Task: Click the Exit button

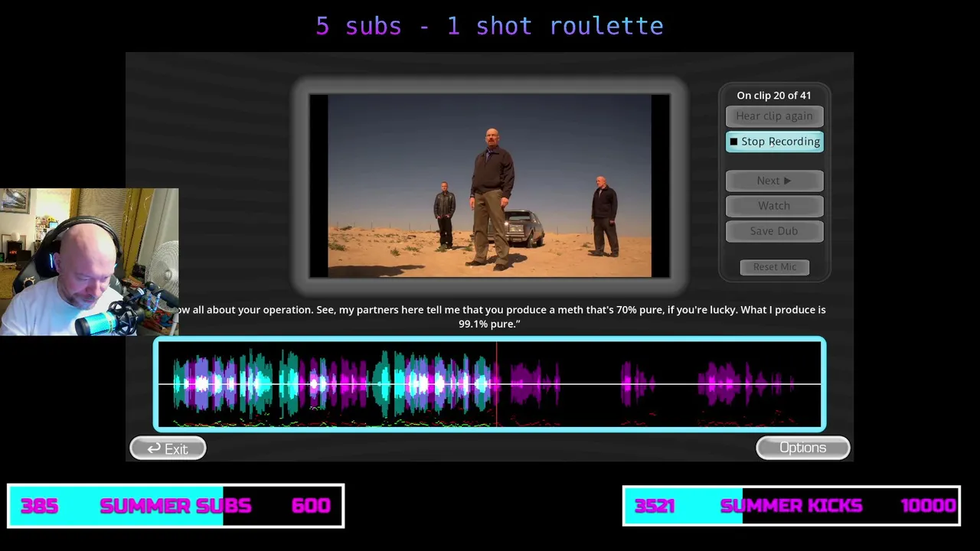Action: click(168, 448)
